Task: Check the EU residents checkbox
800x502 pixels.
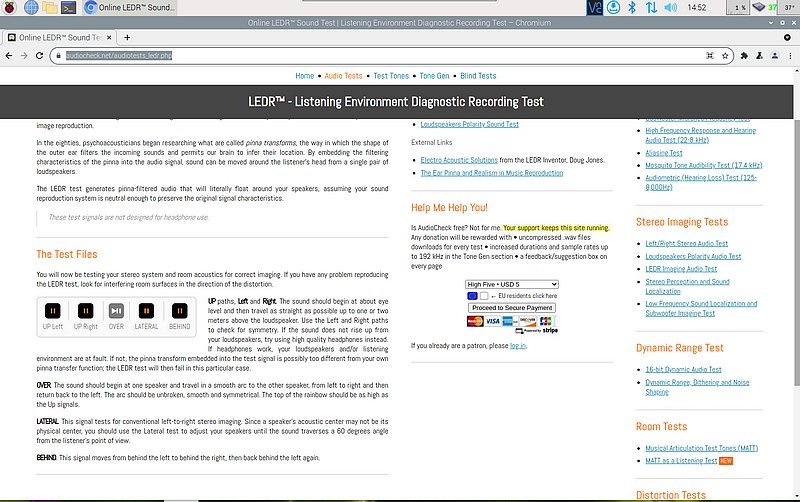Action: [484, 296]
